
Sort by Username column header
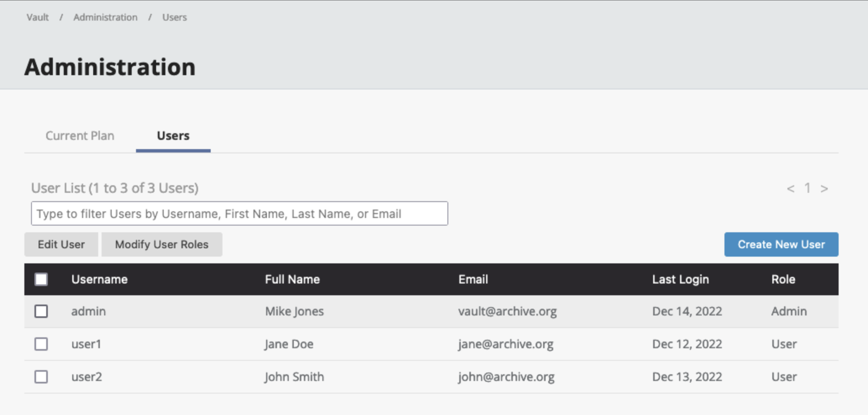tap(99, 279)
